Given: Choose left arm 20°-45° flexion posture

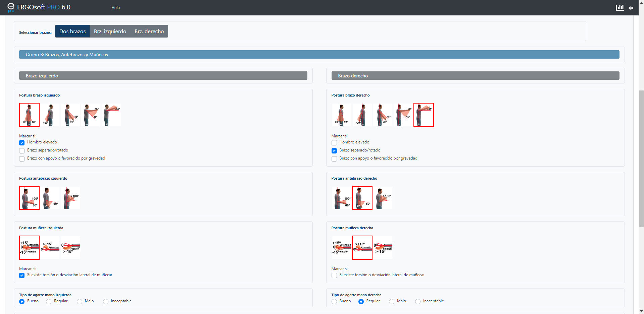Looking at the screenshot, I should pos(70,115).
